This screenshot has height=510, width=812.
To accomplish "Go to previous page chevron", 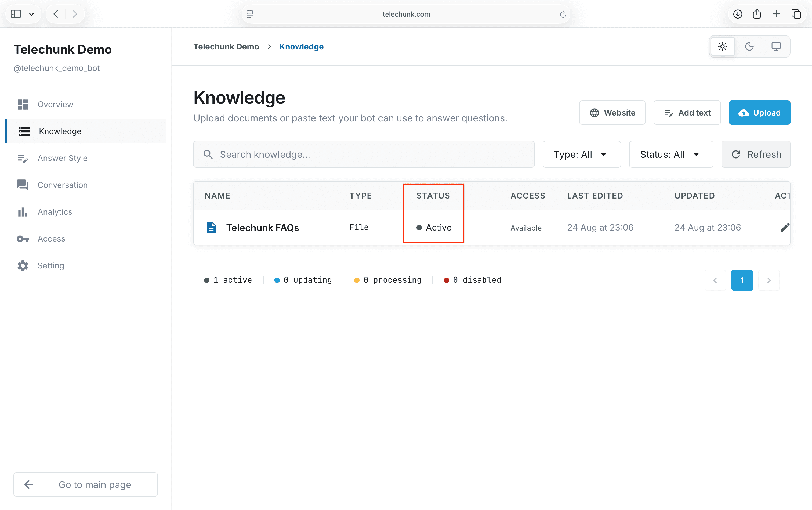I will click(x=715, y=280).
